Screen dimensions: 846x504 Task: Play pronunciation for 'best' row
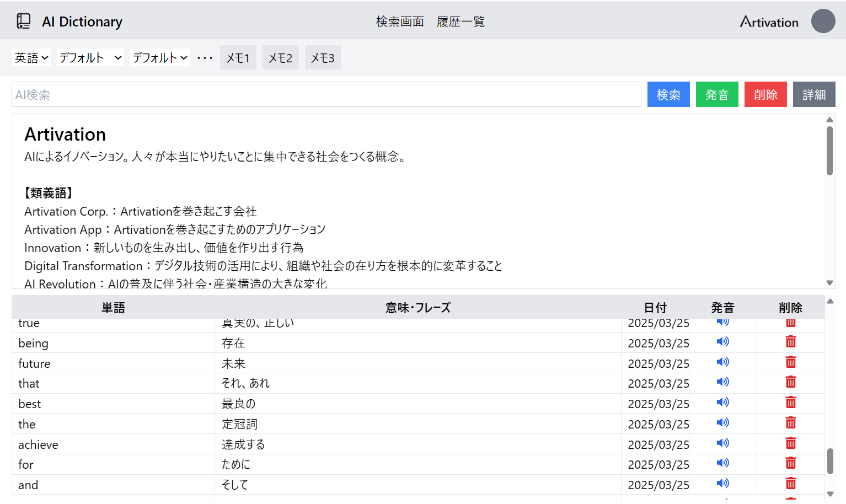coord(723,403)
